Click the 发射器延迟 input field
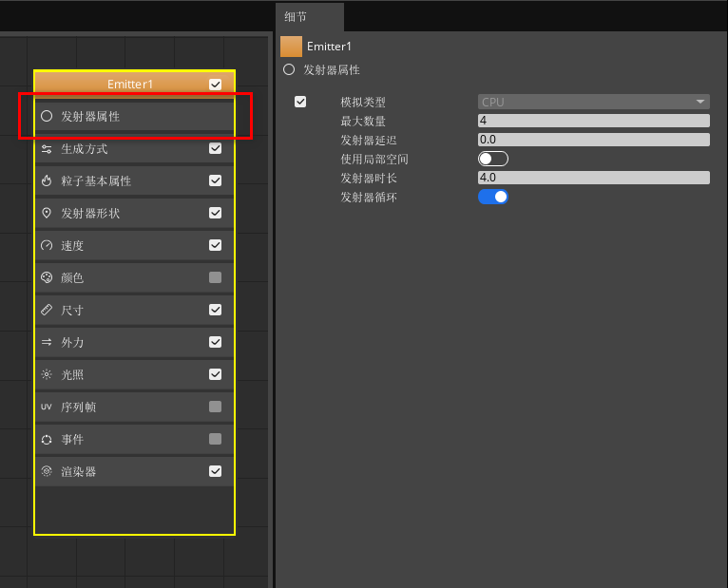This screenshot has height=588, width=728. pyautogui.click(x=594, y=140)
